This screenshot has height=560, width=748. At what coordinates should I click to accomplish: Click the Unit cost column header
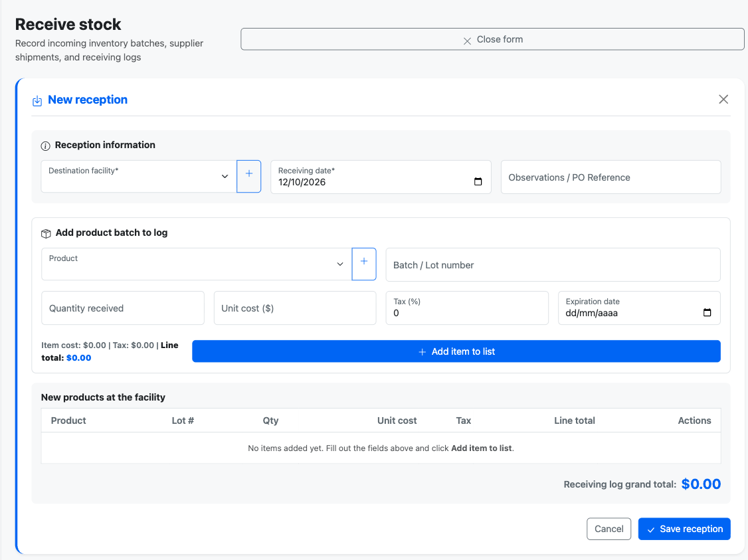point(397,420)
